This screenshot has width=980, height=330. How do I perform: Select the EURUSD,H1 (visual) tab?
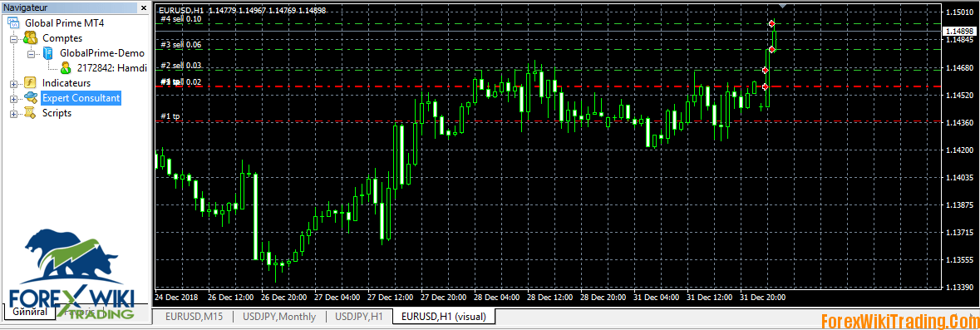pyautogui.click(x=445, y=316)
